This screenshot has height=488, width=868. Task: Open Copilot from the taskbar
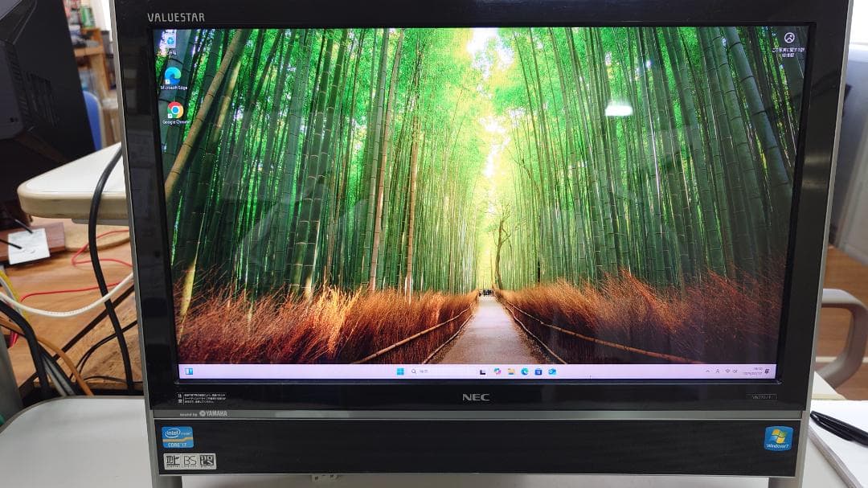tap(497, 370)
